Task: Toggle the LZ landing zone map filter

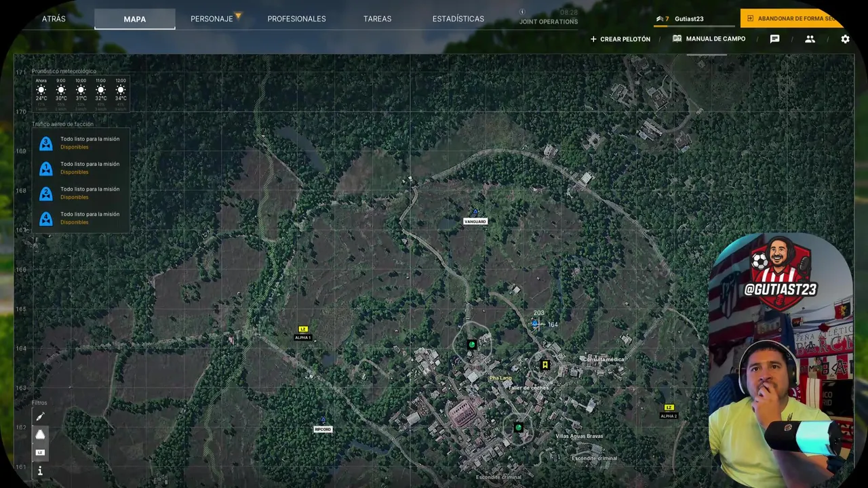Action: click(40, 452)
